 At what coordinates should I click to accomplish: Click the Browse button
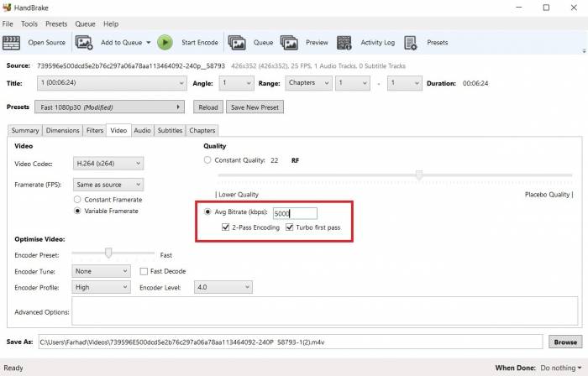point(564,342)
